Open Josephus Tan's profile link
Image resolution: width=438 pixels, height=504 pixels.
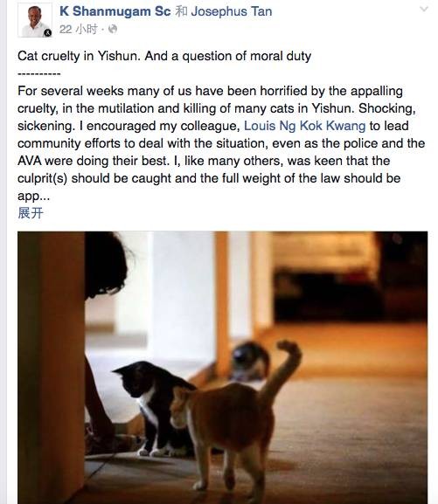click(x=232, y=11)
